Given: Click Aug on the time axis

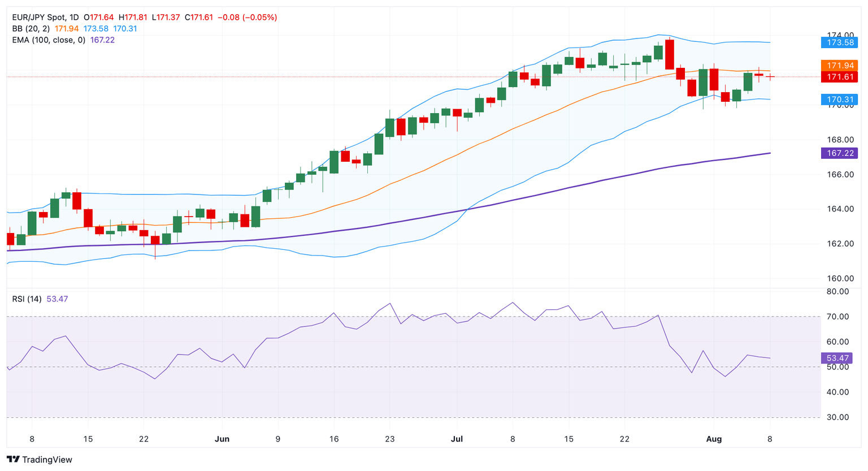Looking at the screenshot, I should click(x=714, y=439).
